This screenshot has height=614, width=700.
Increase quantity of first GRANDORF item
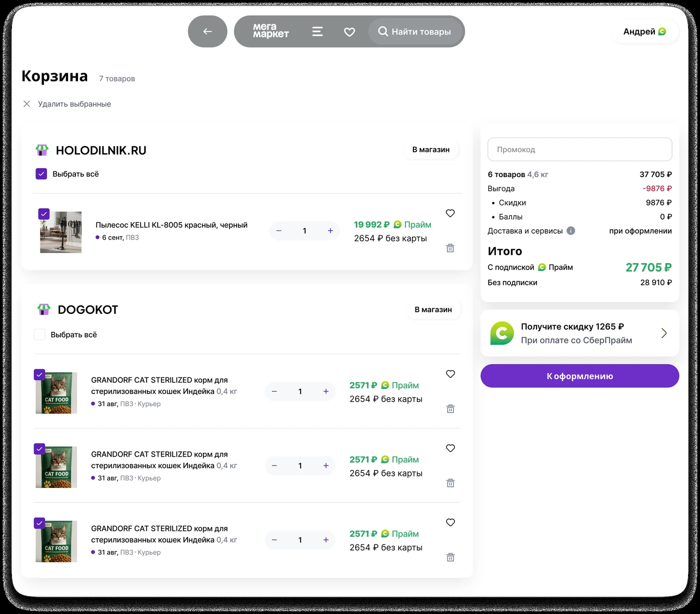coord(326,391)
